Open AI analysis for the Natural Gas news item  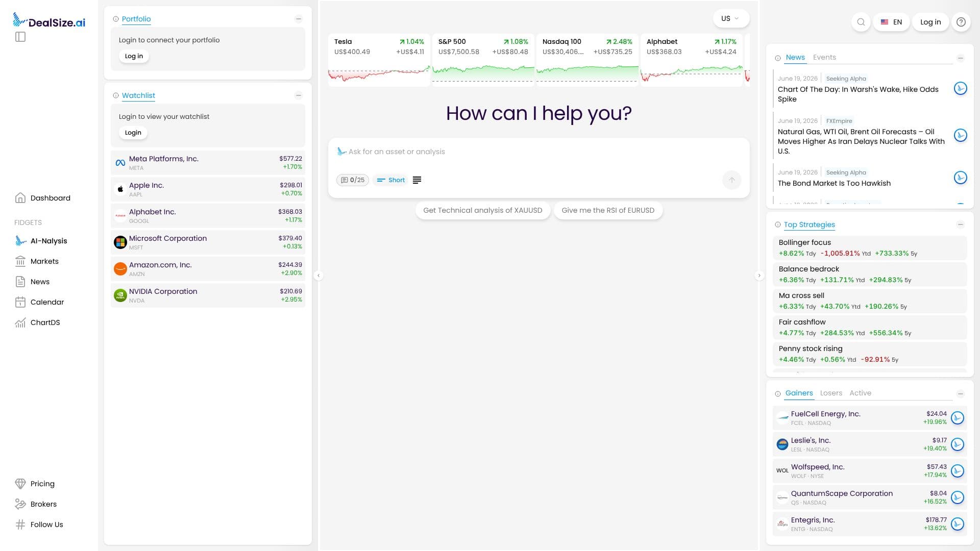(961, 135)
